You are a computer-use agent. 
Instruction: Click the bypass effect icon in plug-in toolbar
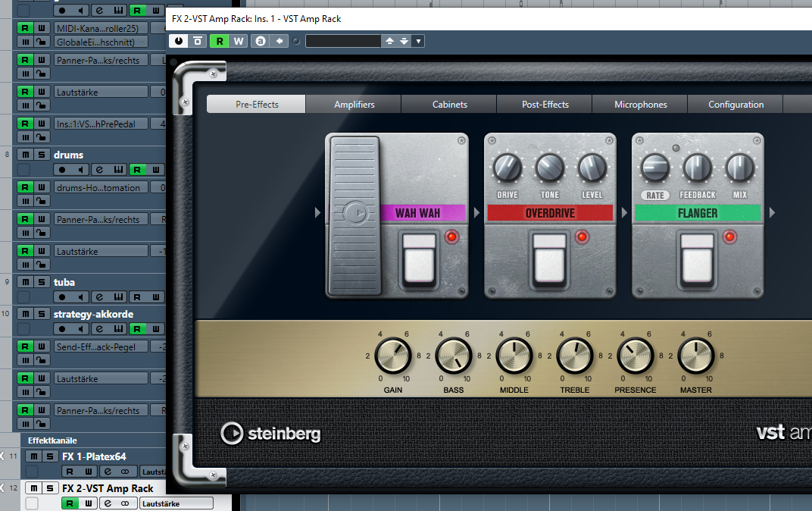click(x=198, y=41)
